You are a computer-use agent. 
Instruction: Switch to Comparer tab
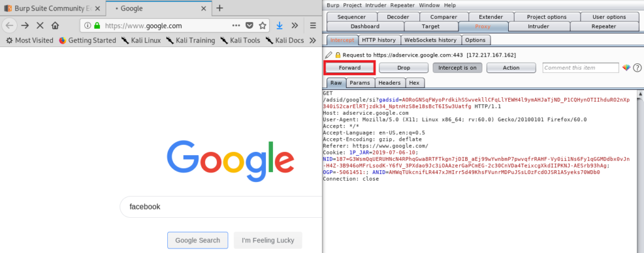click(x=443, y=17)
